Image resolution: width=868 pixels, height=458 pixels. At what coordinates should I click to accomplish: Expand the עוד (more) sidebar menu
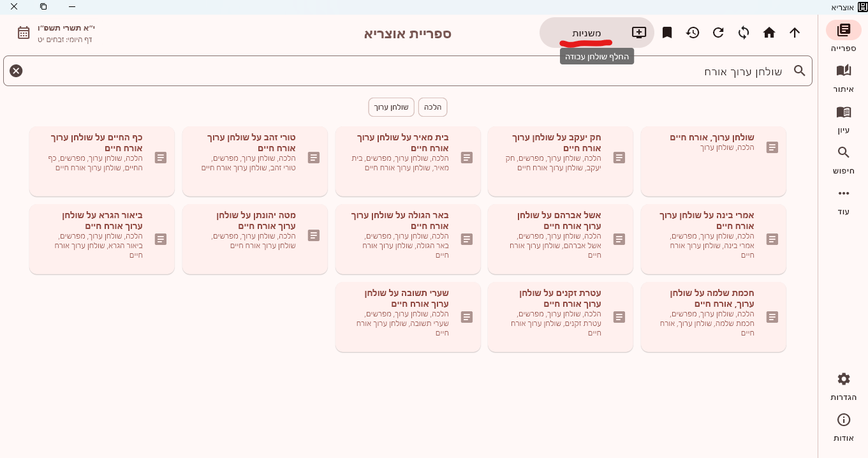843,200
